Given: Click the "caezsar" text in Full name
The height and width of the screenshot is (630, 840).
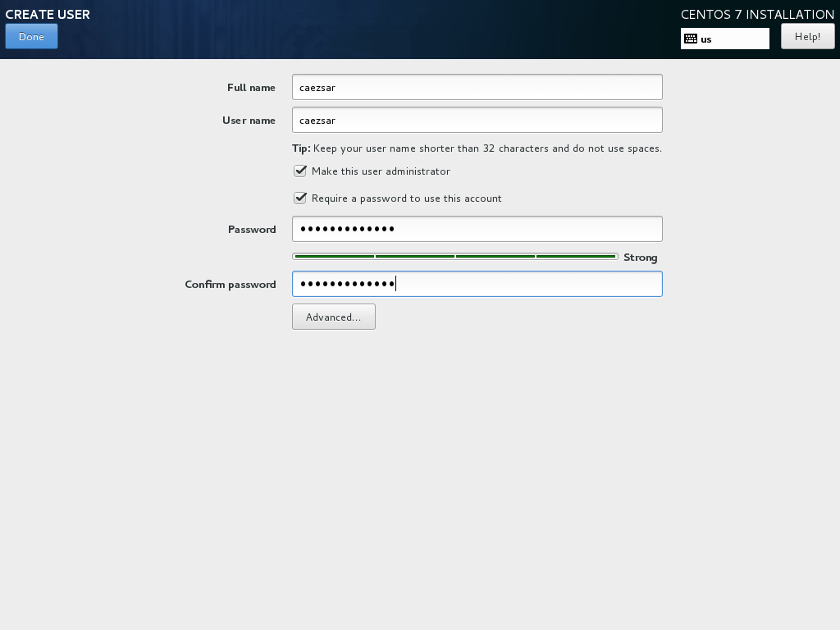Looking at the screenshot, I should [317, 86].
